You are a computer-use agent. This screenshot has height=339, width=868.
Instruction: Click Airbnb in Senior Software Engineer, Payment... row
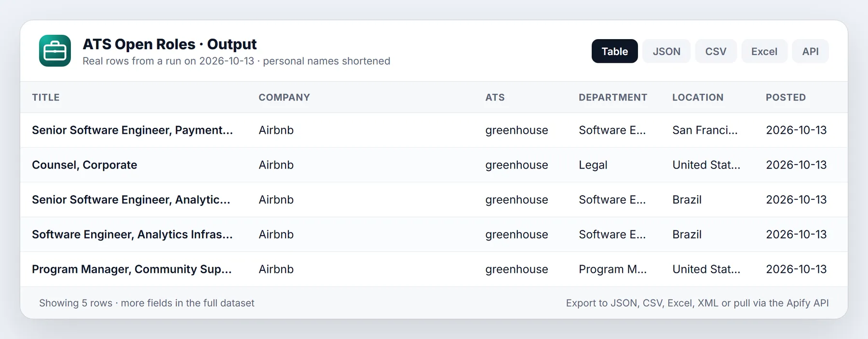[276, 130]
